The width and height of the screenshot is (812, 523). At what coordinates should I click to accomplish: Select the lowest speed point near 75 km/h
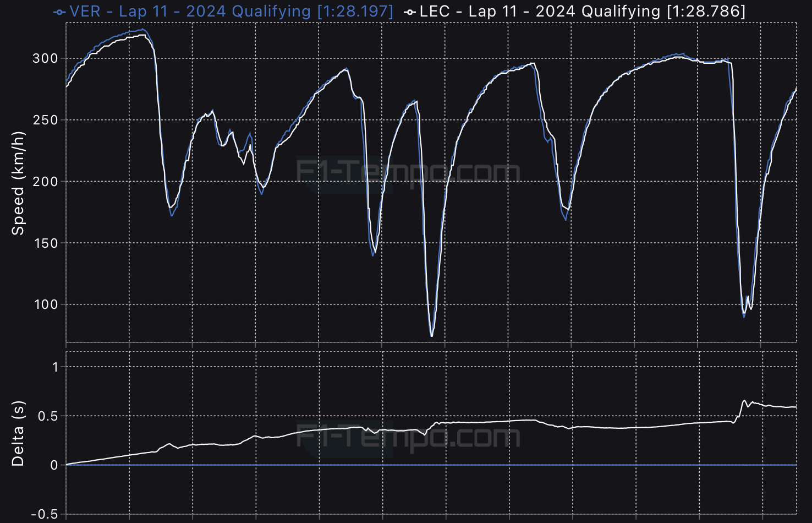(431, 336)
